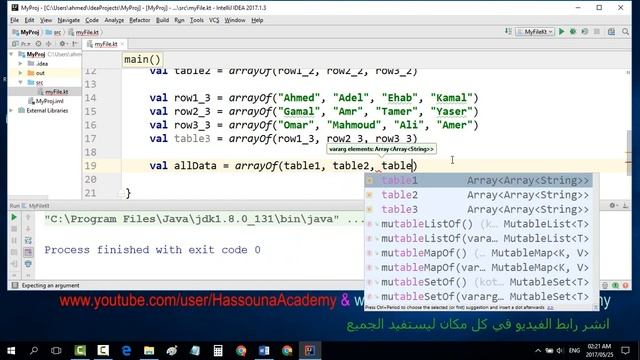Viewport: 640px width, 360px height.
Task: Choose mutableMapOf() completion suggestion
Action: [x=478, y=253]
